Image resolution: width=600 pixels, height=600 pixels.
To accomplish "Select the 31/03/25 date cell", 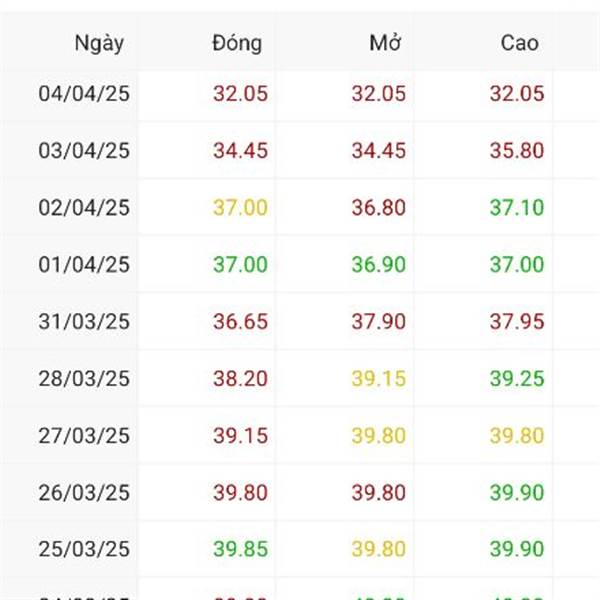I will (84, 322).
